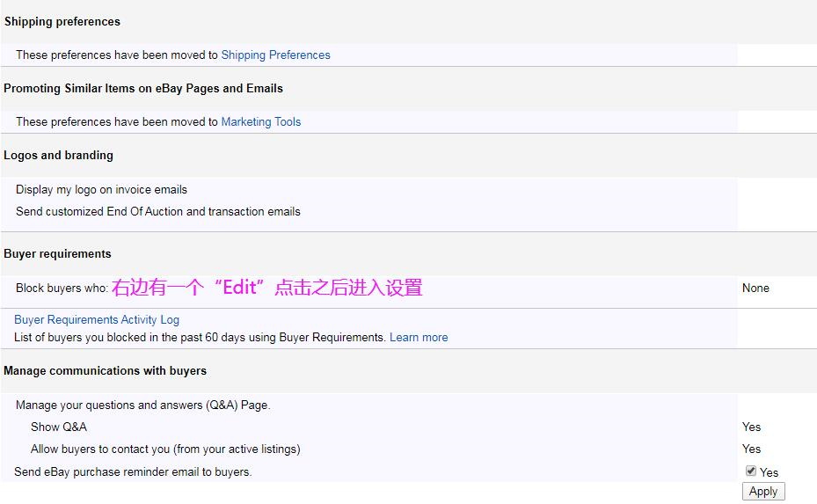
Task: Click Yes value beside Allow buyers to contact
Action: pos(751,449)
